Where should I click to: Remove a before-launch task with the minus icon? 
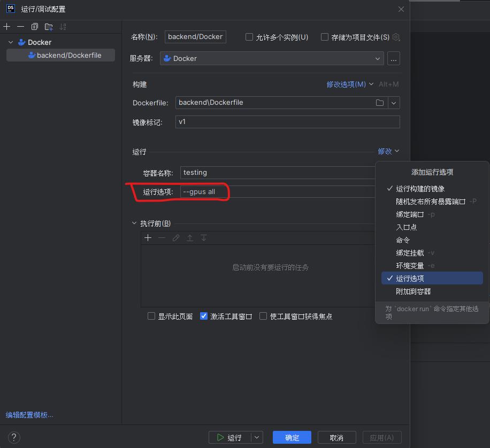[x=162, y=238]
